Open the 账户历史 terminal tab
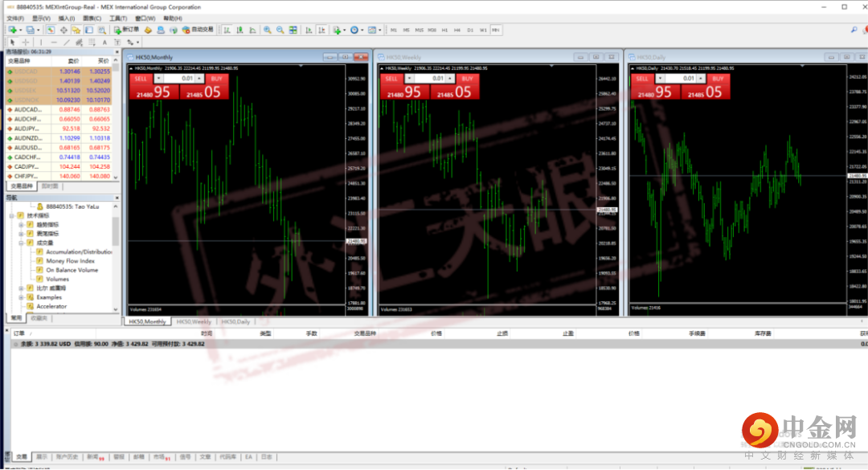 pos(67,457)
